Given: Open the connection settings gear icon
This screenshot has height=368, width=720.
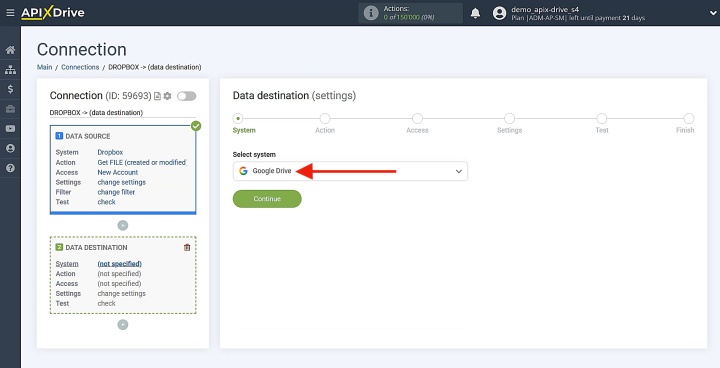Looking at the screenshot, I should [167, 96].
